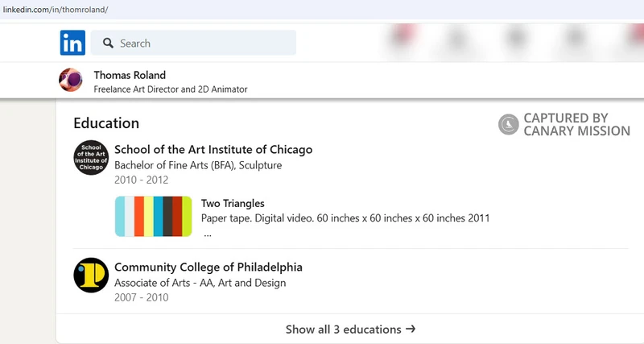The width and height of the screenshot is (644, 344).
Task: Click the 2007 - 2010 date range
Action: (142, 297)
